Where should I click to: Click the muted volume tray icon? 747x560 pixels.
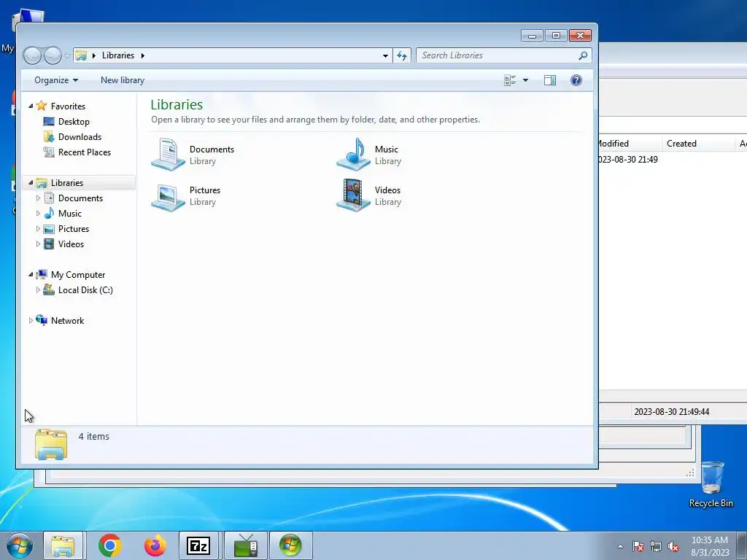(673, 546)
